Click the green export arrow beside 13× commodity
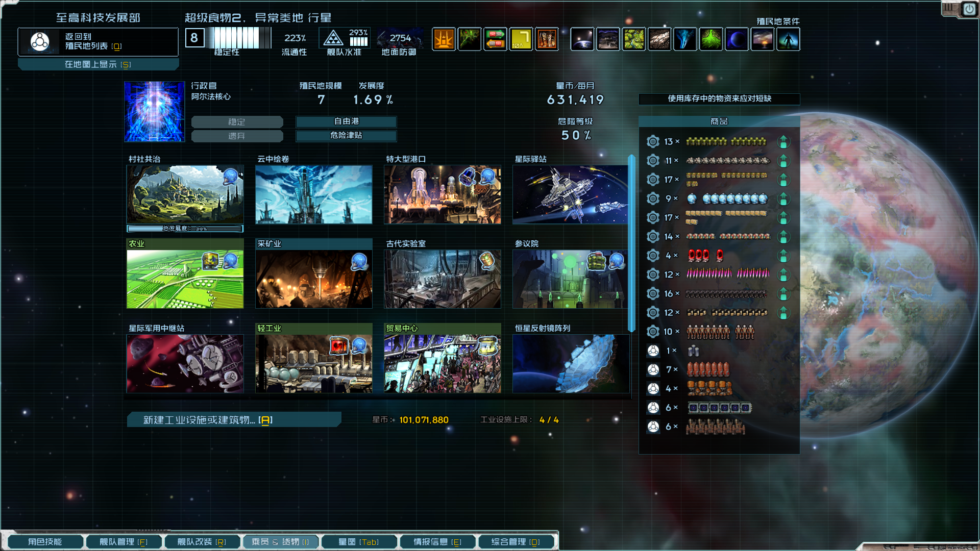This screenshot has width=980, height=551. [783, 142]
